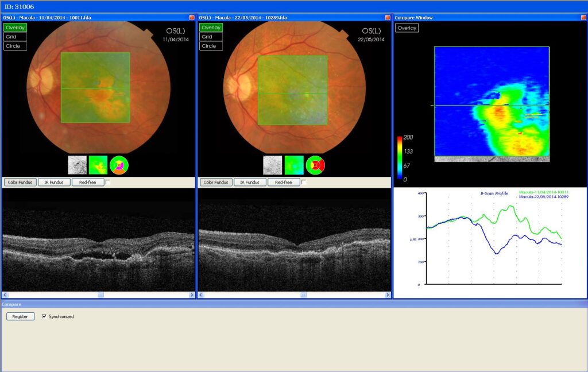
Task: Open grayscale projection thumbnail for 22/05/2014 scan
Action: tap(273, 165)
